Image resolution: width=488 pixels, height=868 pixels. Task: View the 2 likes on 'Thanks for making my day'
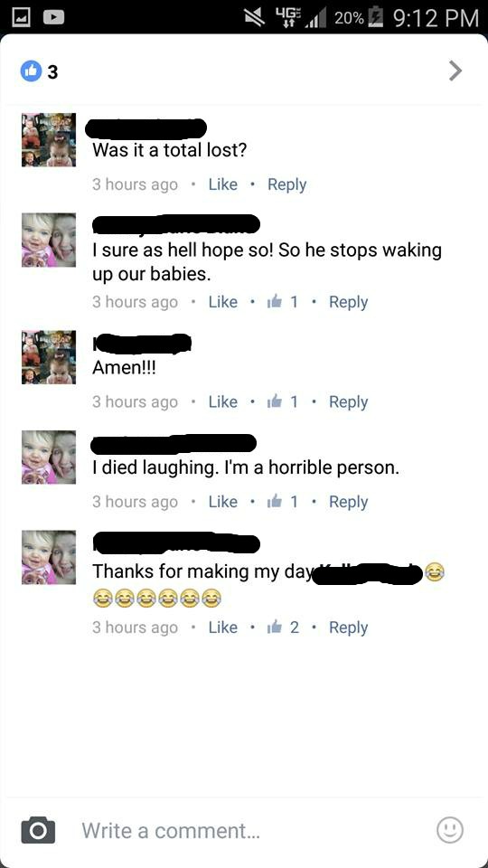point(283,627)
